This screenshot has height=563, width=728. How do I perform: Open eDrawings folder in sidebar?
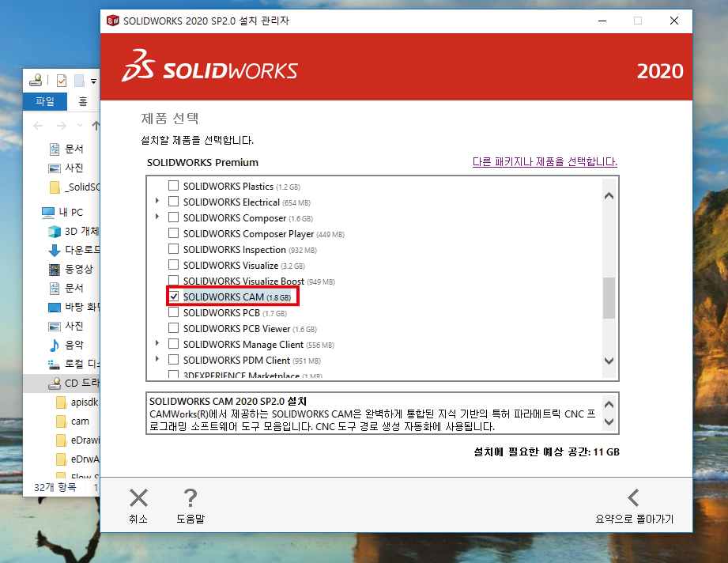coord(77,440)
